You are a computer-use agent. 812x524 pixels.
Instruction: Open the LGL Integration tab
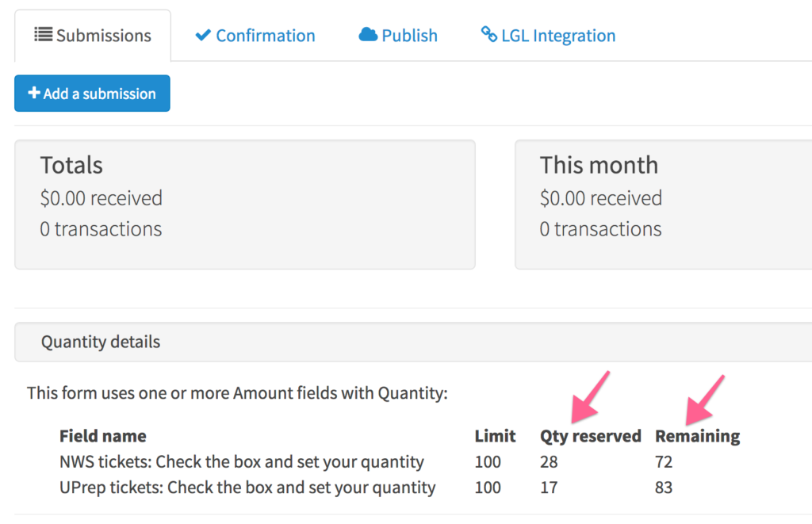(x=549, y=35)
